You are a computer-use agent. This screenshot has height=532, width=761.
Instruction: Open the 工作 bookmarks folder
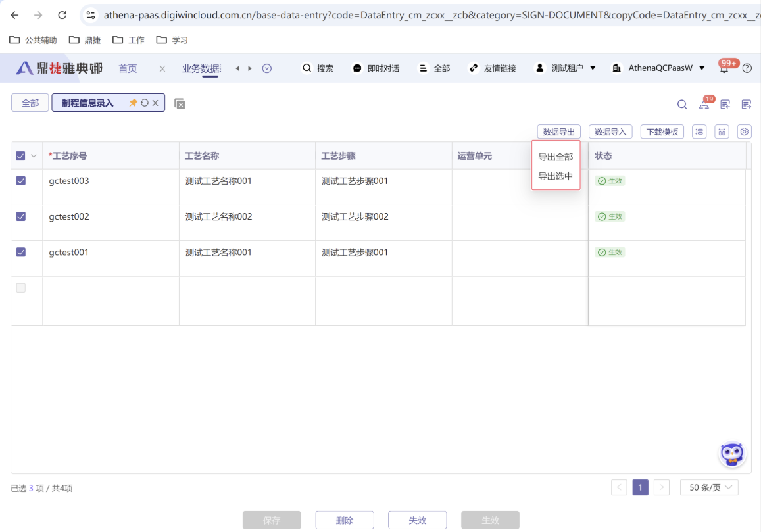point(129,40)
